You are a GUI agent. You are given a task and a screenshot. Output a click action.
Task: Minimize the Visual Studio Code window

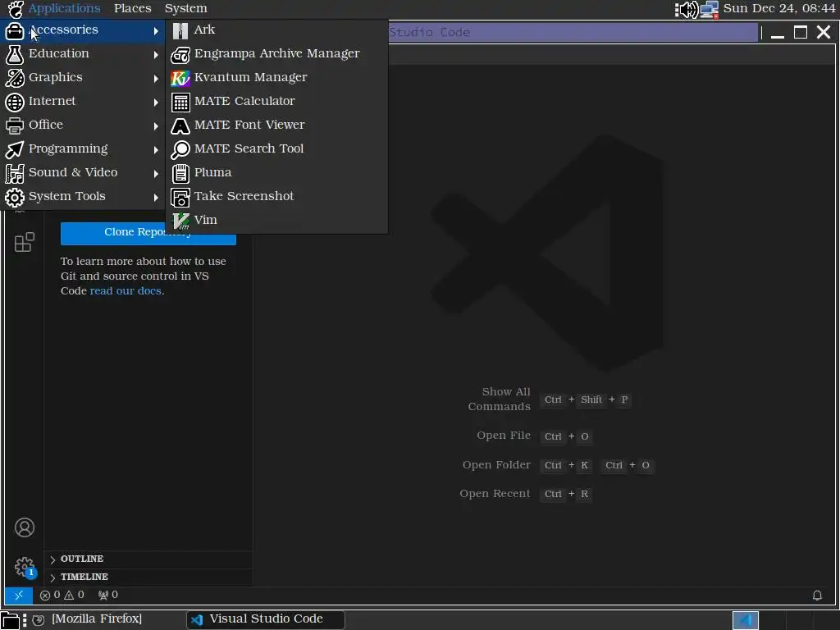point(778,33)
